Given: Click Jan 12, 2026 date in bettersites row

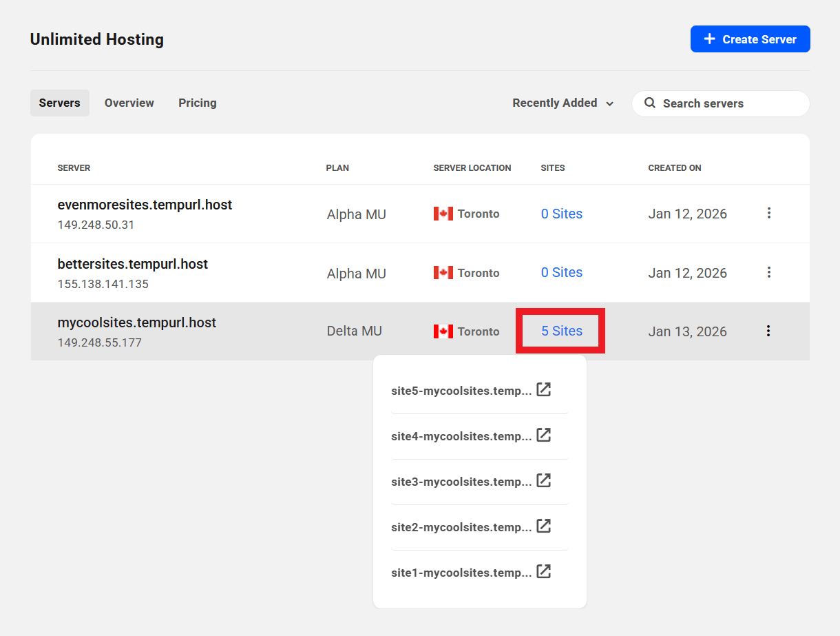Looking at the screenshot, I should coord(688,273).
